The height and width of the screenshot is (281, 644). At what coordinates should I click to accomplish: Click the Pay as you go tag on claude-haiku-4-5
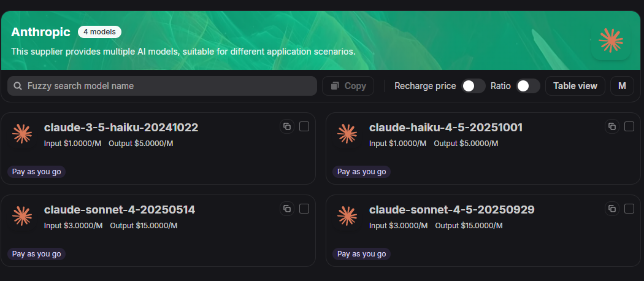pyautogui.click(x=362, y=172)
